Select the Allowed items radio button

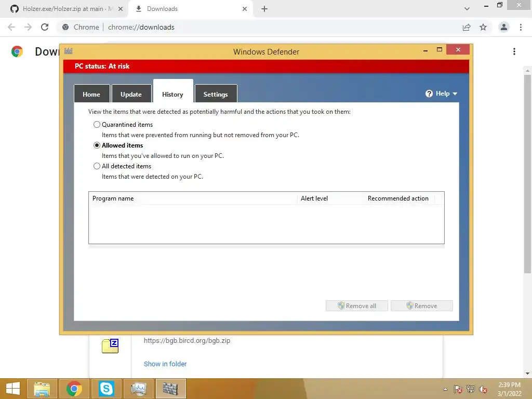tap(97, 145)
